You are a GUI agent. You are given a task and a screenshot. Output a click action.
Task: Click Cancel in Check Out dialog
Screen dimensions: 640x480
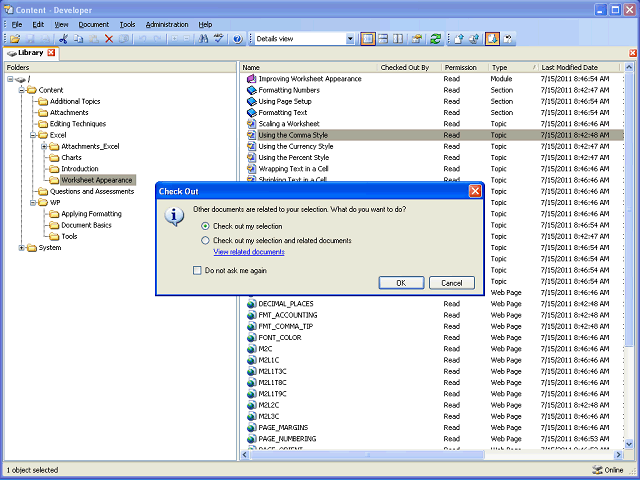point(452,283)
